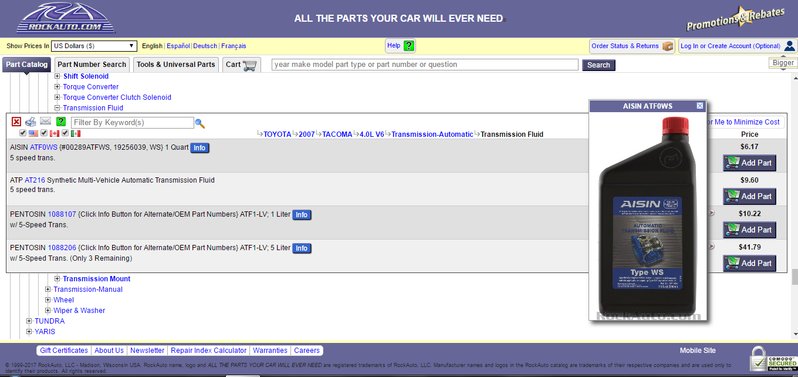This screenshot has height=377, width=798.
Task: Click the TACOMA breadcrumb link
Action: click(x=337, y=134)
